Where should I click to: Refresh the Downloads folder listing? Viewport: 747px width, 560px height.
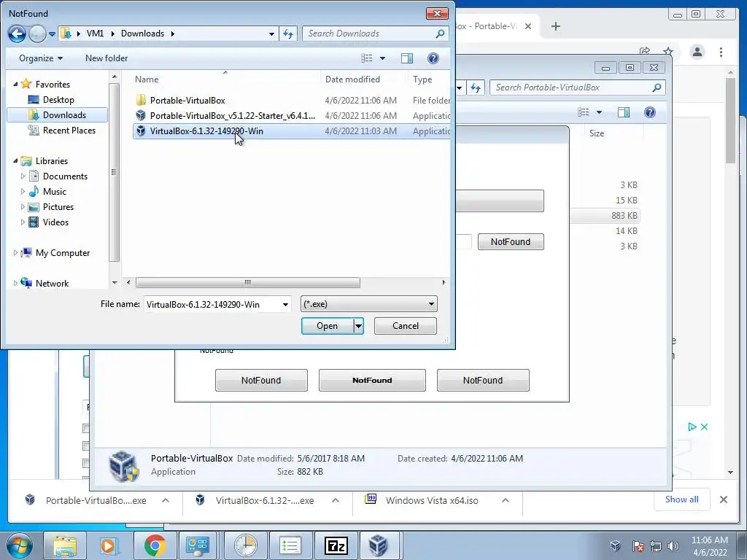288,34
